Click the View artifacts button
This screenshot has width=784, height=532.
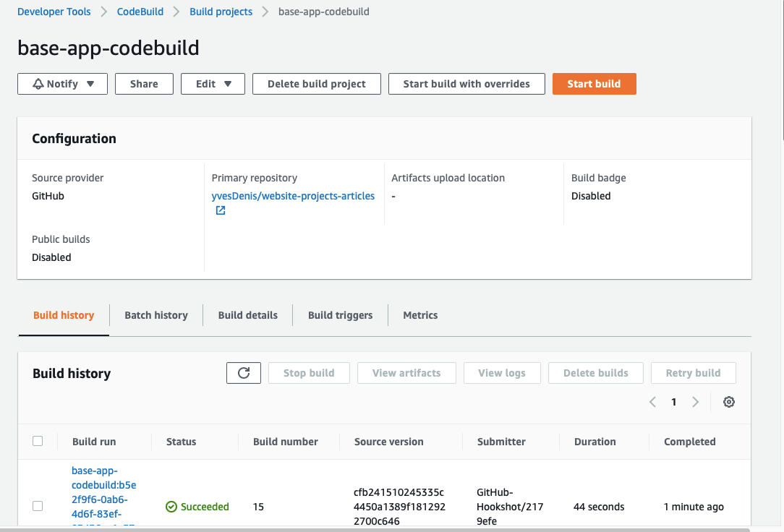(x=406, y=373)
